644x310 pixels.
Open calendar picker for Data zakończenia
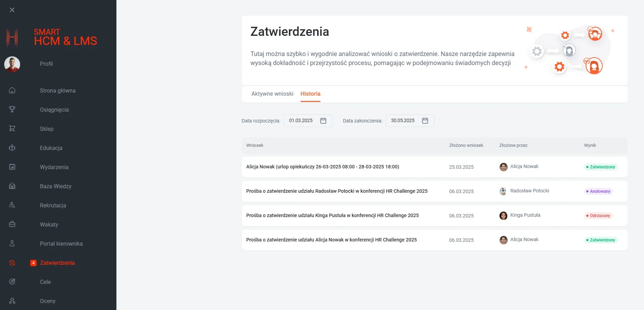(425, 121)
